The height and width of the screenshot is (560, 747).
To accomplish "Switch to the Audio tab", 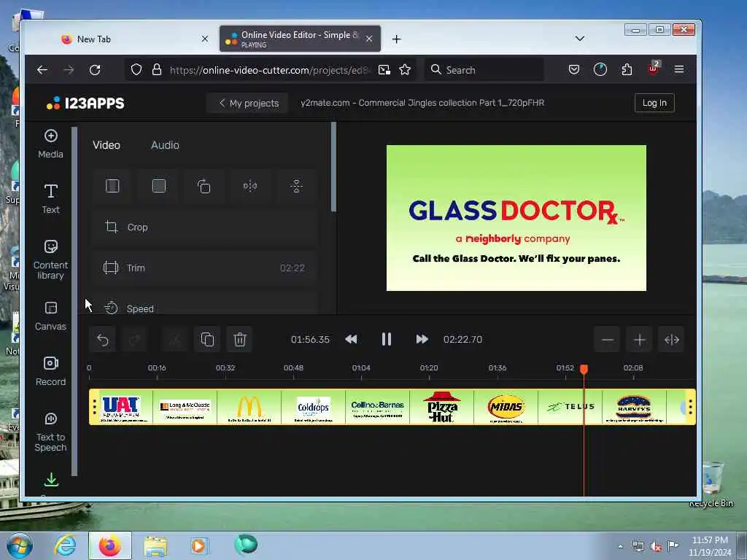I will tap(165, 145).
